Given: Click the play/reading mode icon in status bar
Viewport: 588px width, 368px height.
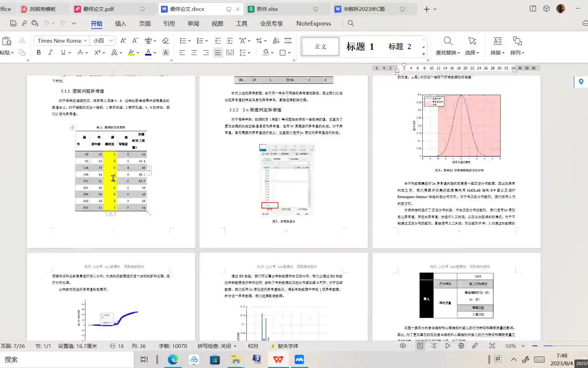Looking at the screenshot, I should click(x=447, y=346).
